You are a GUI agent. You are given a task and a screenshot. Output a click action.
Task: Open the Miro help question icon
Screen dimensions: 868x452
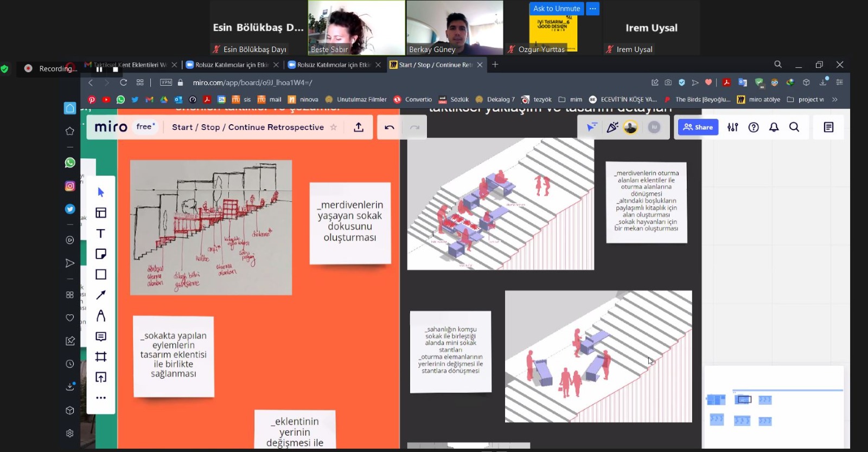point(754,127)
